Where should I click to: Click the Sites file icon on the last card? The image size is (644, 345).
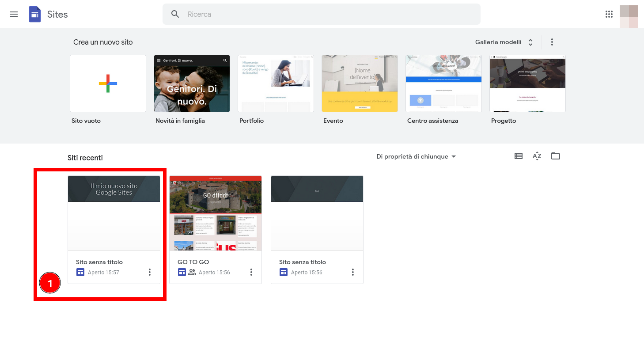[283, 272]
